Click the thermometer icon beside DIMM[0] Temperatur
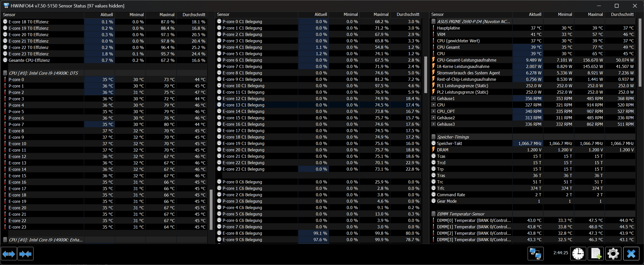 [434, 220]
